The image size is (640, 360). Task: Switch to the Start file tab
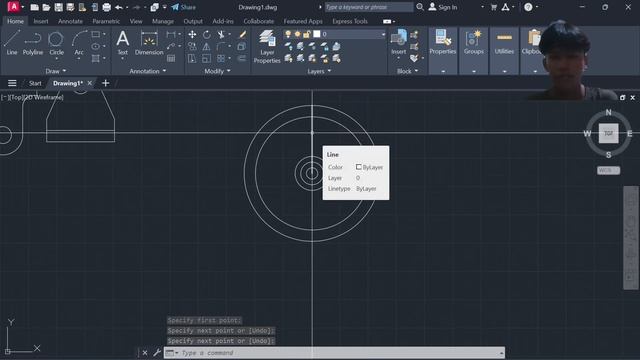coord(35,83)
